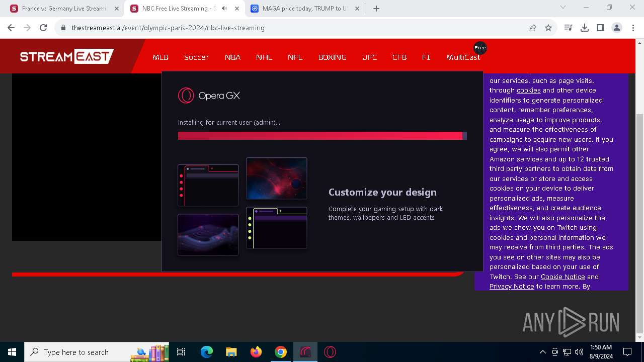The image size is (644, 362).
Task: Close the France vs Germany tab
Action: [x=117, y=9]
